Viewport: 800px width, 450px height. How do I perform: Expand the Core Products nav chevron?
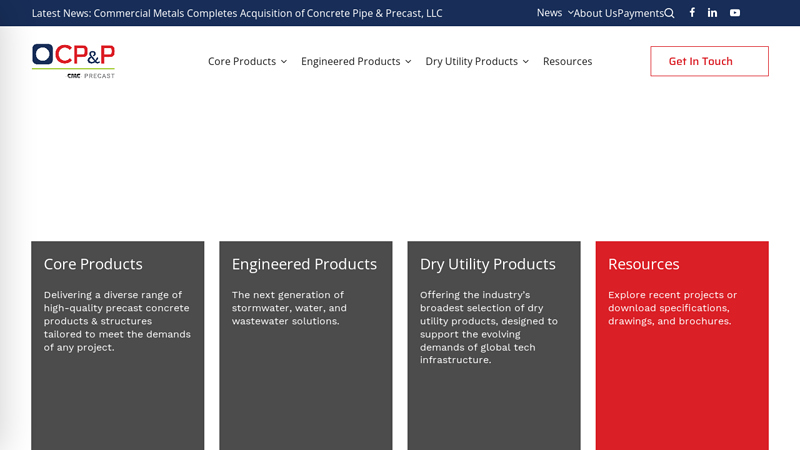pyautogui.click(x=284, y=62)
